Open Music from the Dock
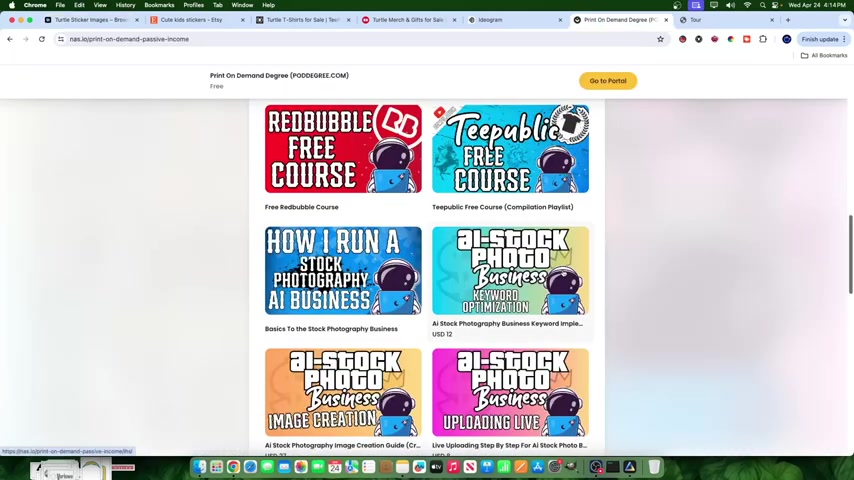 (x=453, y=467)
